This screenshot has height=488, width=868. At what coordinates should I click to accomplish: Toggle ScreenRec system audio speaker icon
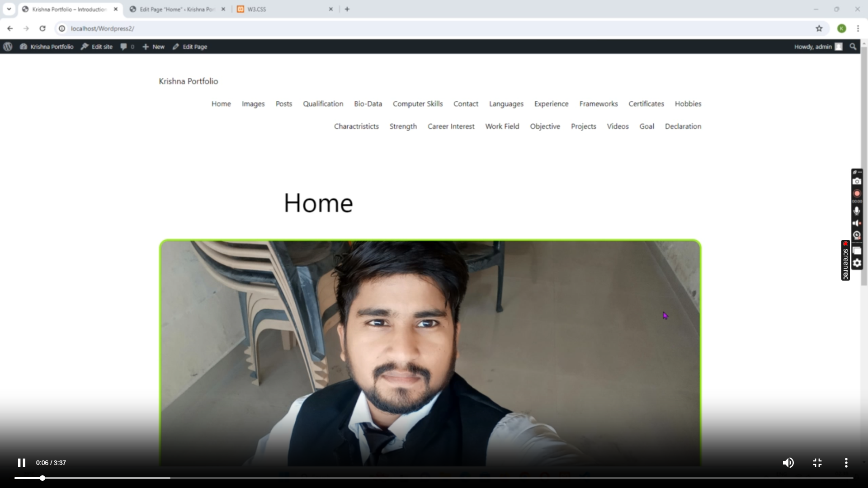857,223
